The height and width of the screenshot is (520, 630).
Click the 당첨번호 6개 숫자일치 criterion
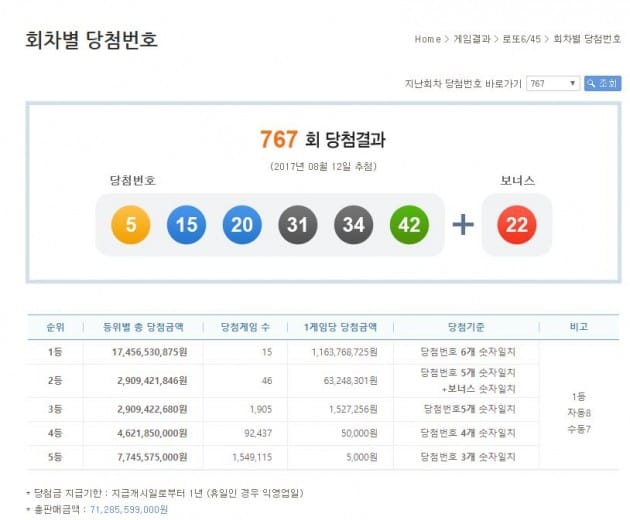pyautogui.click(x=468, y=352)
